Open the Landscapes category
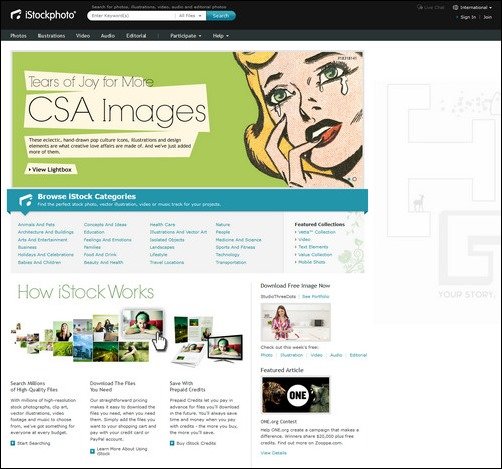Image resolution: width=502 pixels, height=469 pixels. coord(162,247)
